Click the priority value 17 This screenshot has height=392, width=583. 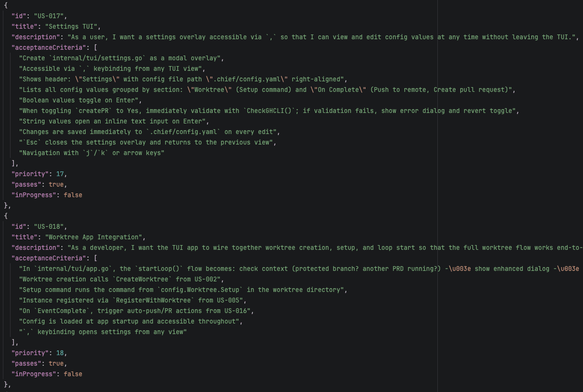60,174
